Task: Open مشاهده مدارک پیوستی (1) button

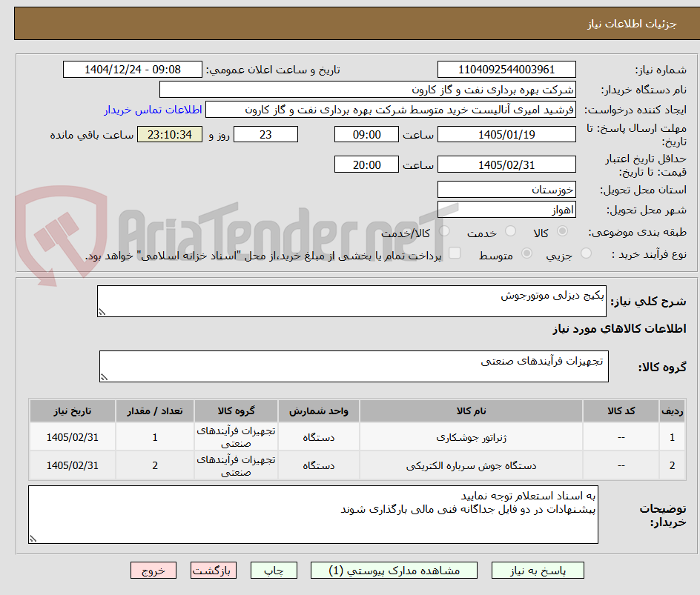Action: point(394,571)
